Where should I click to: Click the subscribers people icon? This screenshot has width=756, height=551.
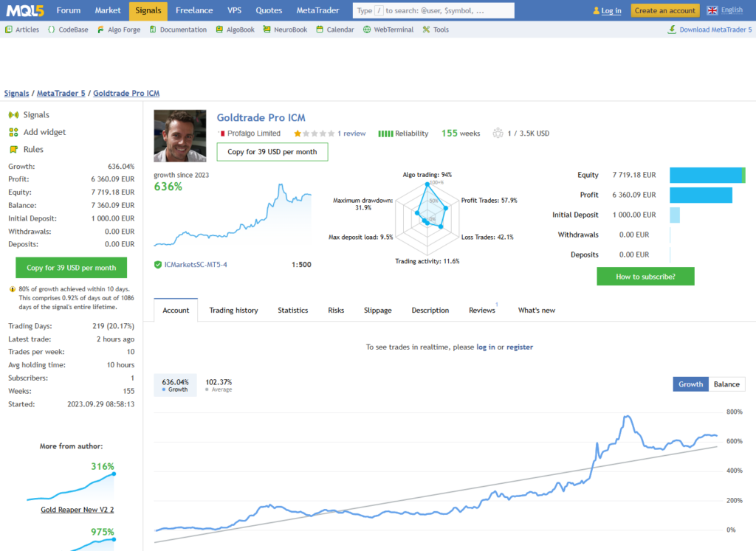click(x=498, y=133)
